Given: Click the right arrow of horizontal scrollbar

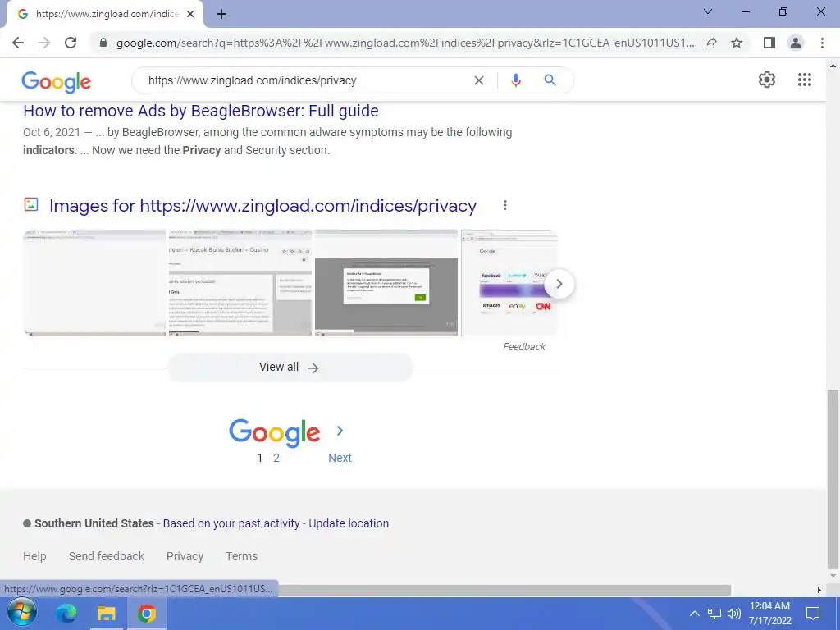Looking at the screenshot, I should 819,590.
